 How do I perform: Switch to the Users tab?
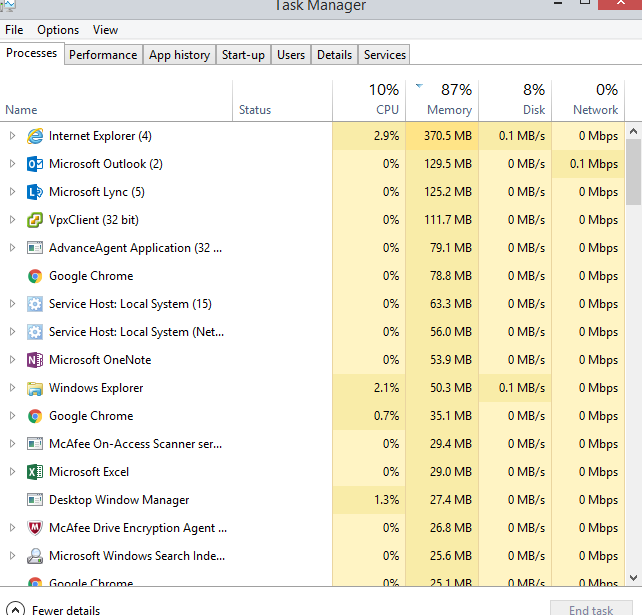click(x=291, y=55)
